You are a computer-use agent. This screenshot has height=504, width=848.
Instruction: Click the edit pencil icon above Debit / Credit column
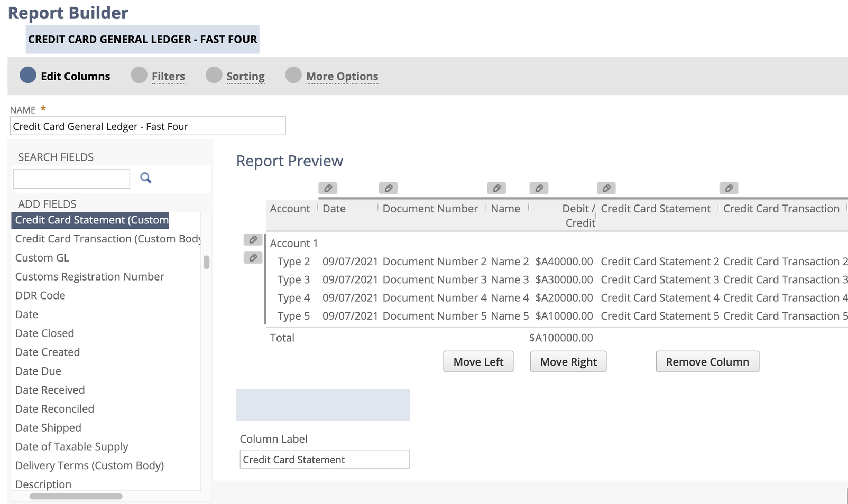[x=539, y=188]
